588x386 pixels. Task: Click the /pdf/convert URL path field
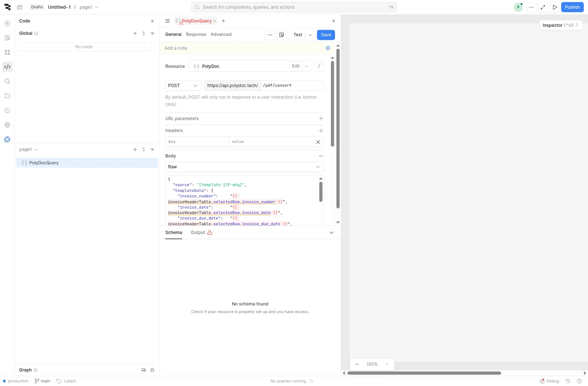pyautogui.click(x=292, y=86)
